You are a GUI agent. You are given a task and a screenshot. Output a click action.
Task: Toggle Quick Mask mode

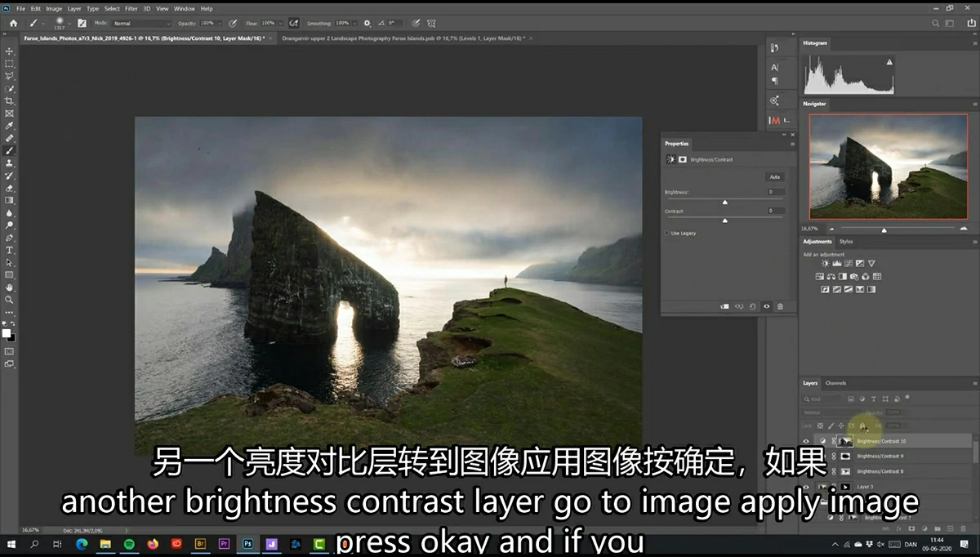pos(10,351)
